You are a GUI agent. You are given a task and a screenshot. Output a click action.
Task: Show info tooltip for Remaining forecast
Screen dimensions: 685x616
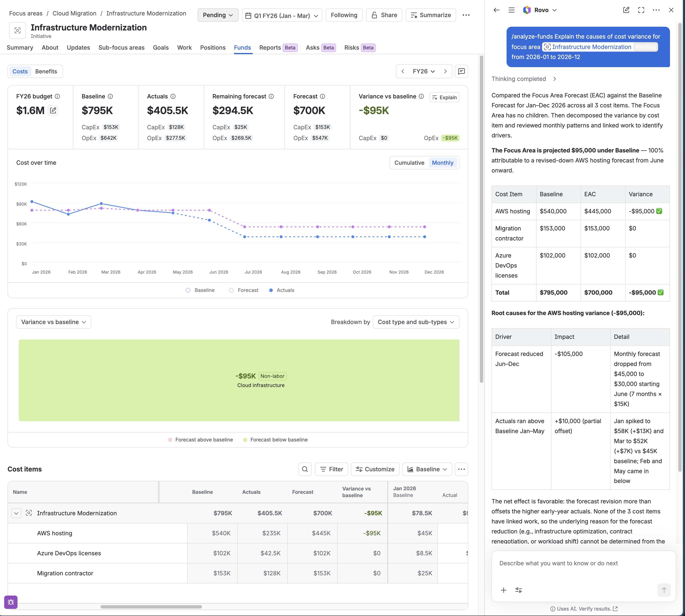point(271,97)
